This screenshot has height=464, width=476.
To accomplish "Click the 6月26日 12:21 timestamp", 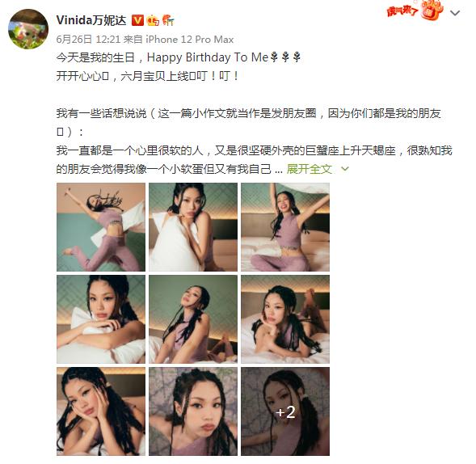I will coord(88,40).
